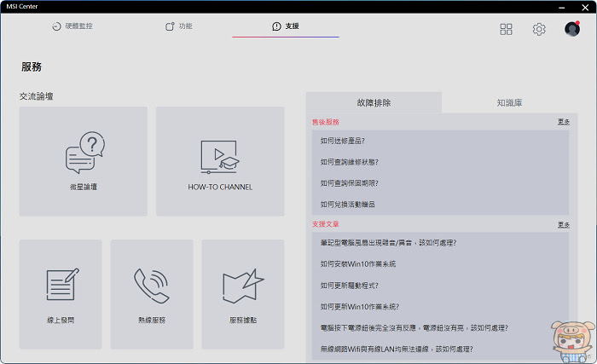Select the 熱線服務 label
The width and height of the screenshot is (597, 364).
tap(152, 321)
